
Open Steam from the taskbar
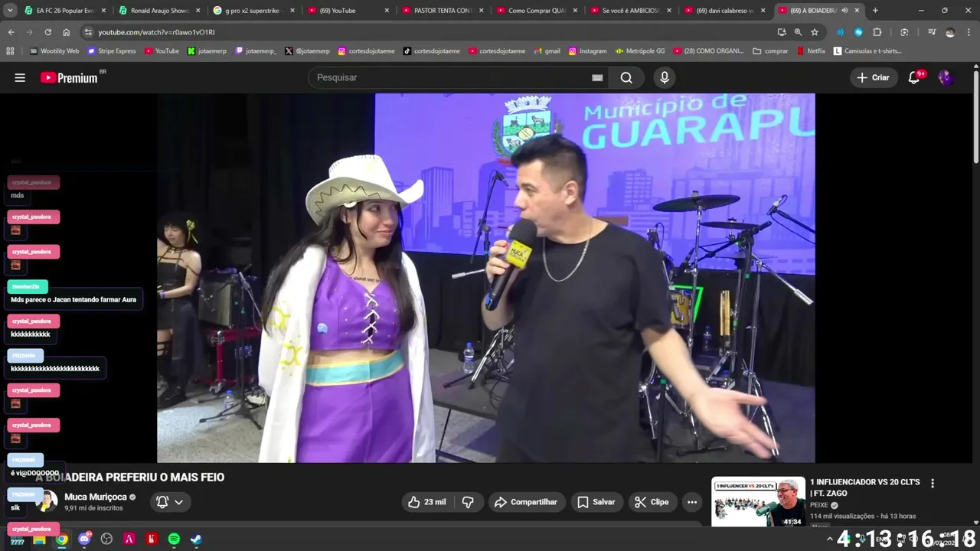pyautogui.click(x=196, y=539)
